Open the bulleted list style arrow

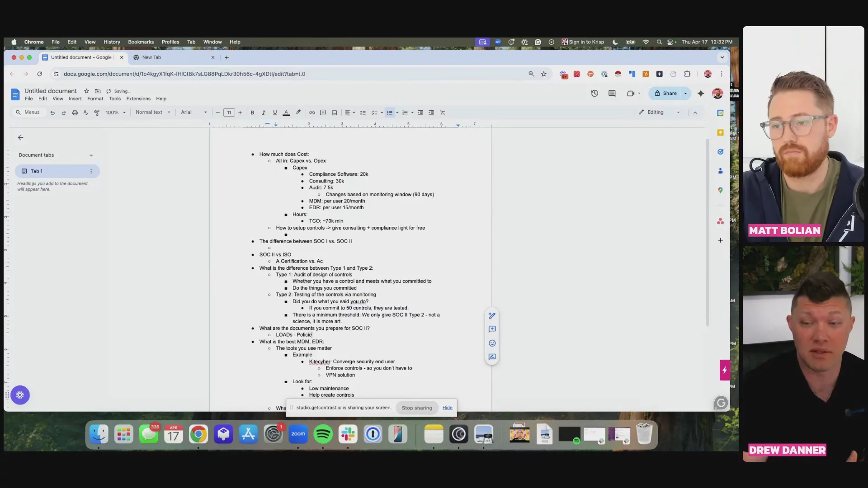click(x=397, y=113)
